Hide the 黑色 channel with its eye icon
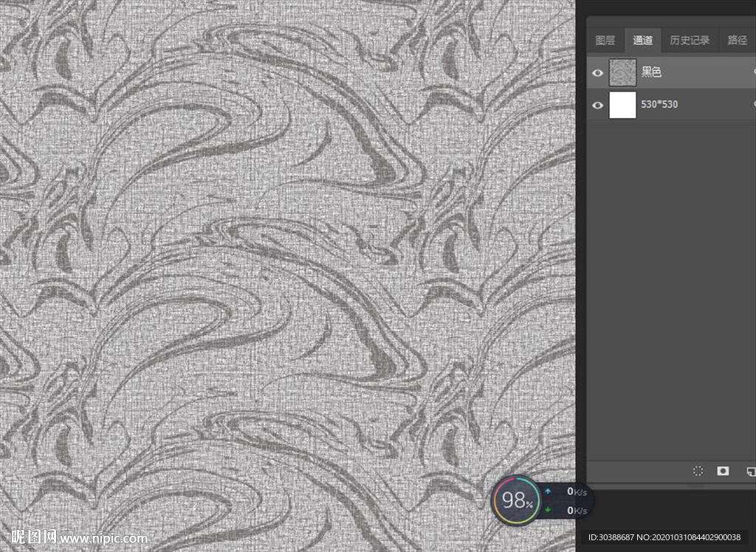Screen dimensions: 756x552 point(597,73)
